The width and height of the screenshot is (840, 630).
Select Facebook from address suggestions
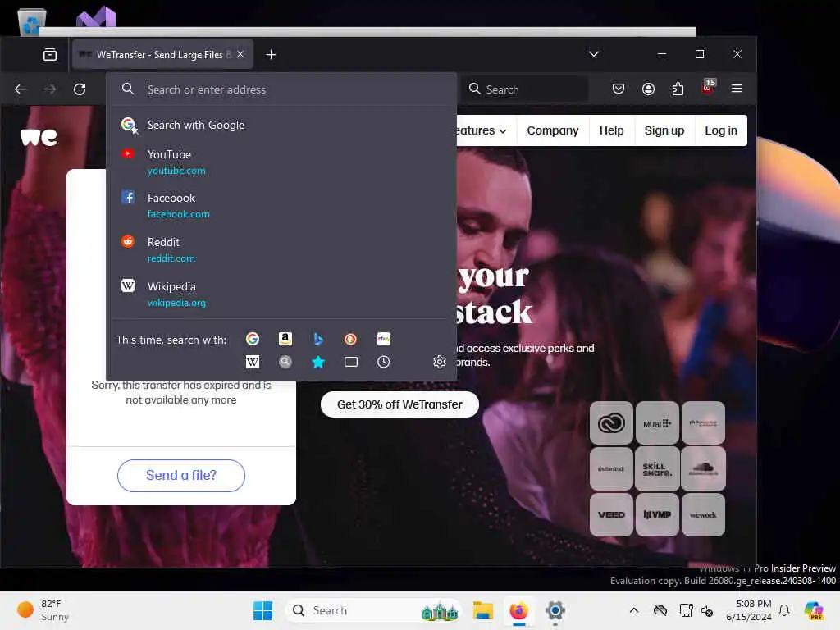pyautogui.click(x=281, y=206)
